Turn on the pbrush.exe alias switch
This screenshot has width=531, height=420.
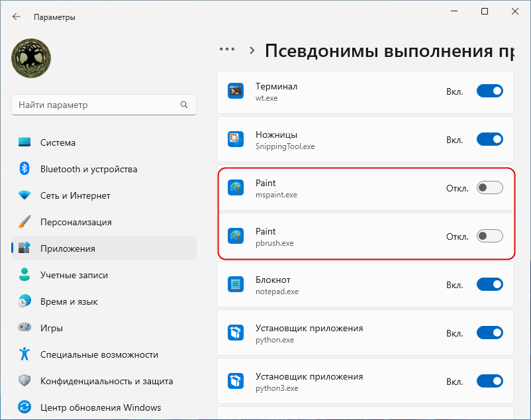point(489,236)
